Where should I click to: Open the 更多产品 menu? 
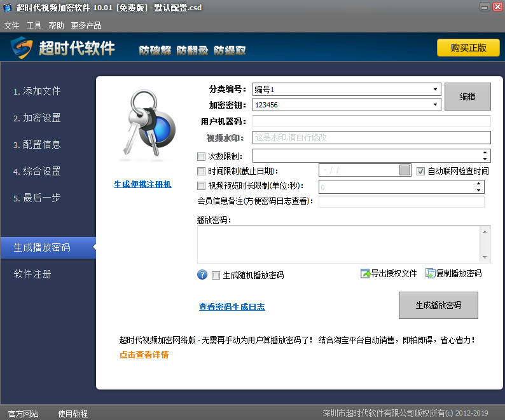point(86,25)
